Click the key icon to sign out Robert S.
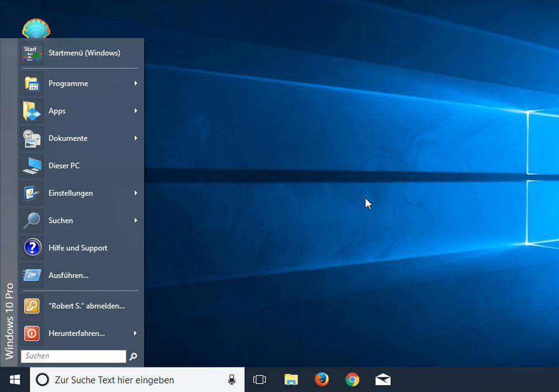The width and height of the screenshot is (559, 392). click(x=32, y=306)
